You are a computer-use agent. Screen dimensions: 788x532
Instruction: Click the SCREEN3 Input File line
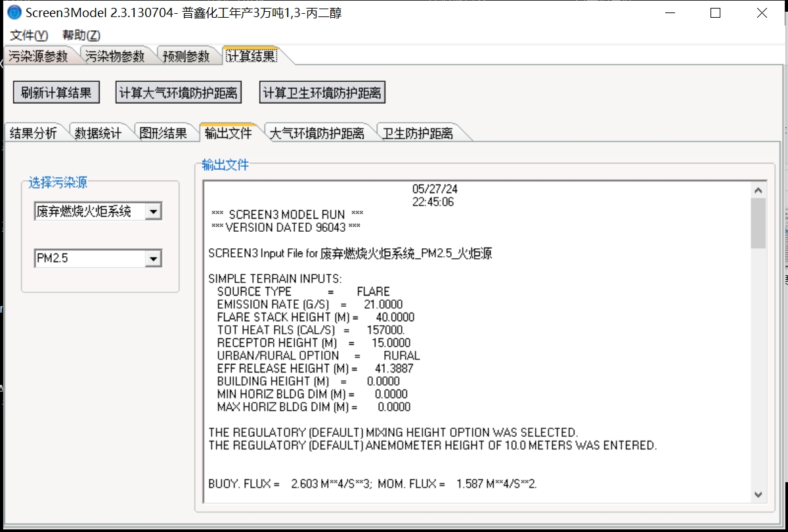(350, 253)
